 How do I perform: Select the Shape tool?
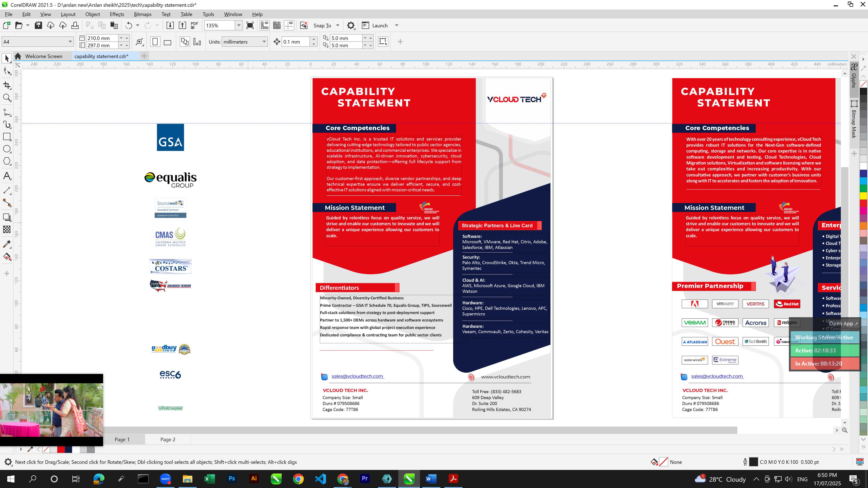7,71
